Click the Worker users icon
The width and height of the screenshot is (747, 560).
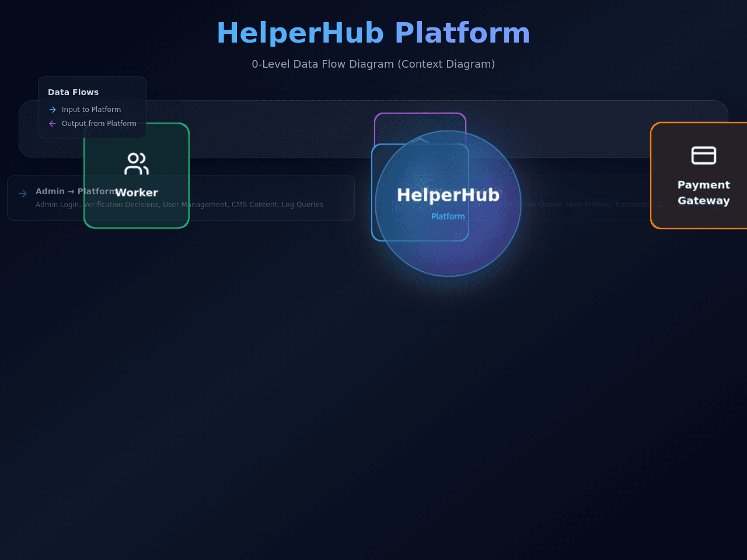tap(137, 164)
